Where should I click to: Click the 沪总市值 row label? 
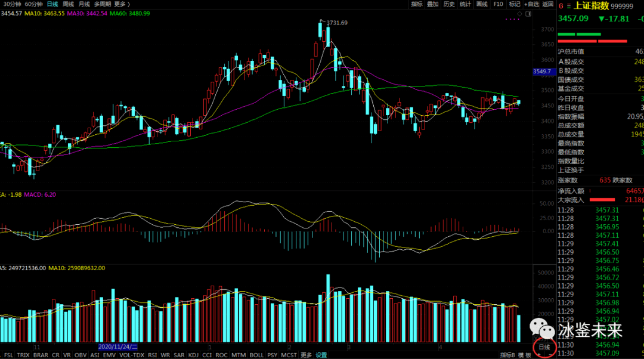click(571, 52)
